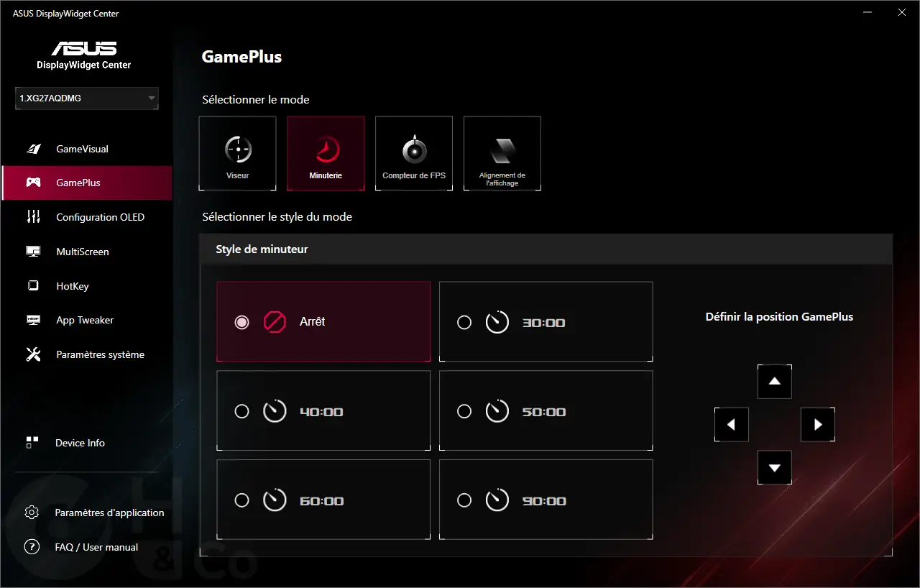Screen dimensions: 920x588
Task: Move GamePlus position right
Action: [818, 425]
